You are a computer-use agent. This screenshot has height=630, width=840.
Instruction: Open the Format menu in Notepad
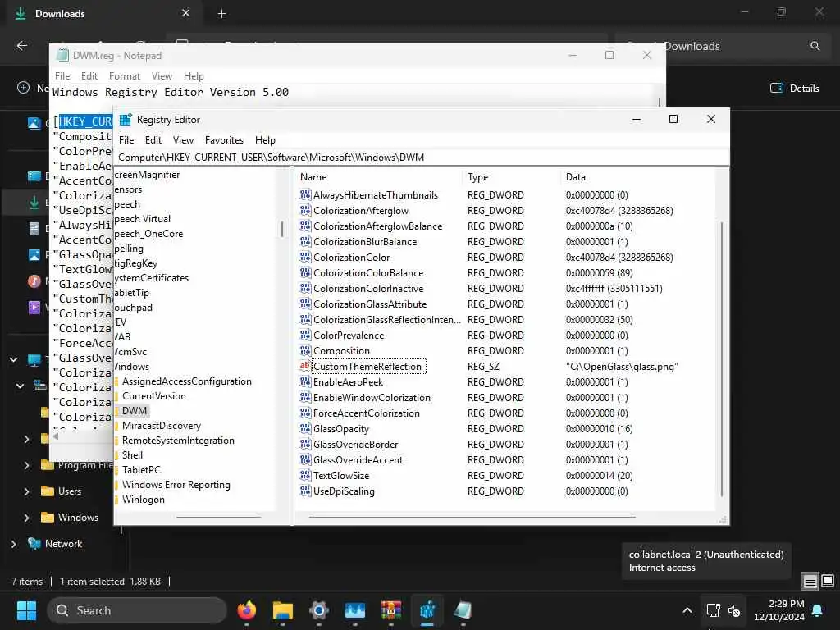[x=125, y=76]
